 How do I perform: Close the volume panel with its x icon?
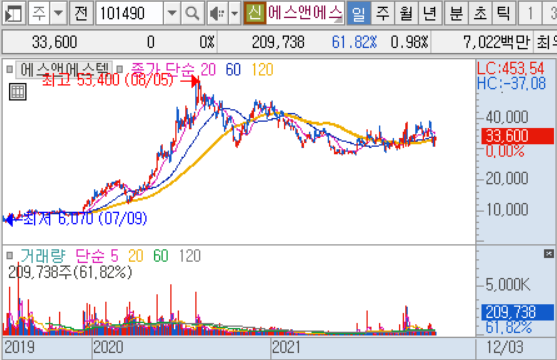[549, 253]
